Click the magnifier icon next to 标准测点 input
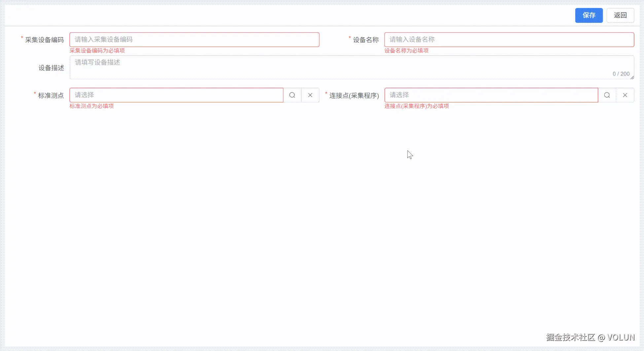 (x=292, y=95)
